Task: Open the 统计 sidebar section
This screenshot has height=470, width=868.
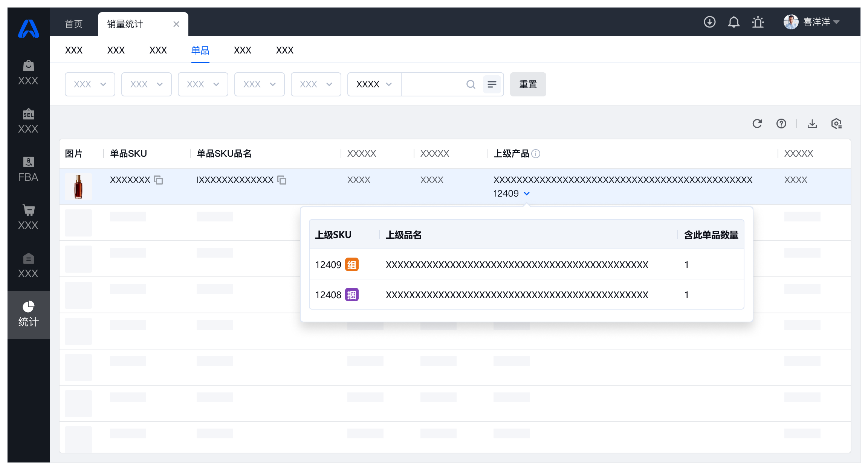Action: (x=28, y=314)
